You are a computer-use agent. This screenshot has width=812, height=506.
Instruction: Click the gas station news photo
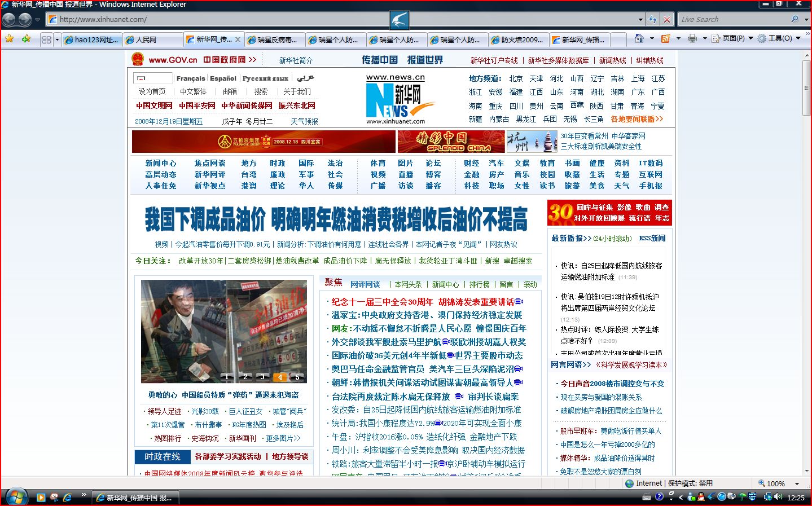click(x=224, y=332)
